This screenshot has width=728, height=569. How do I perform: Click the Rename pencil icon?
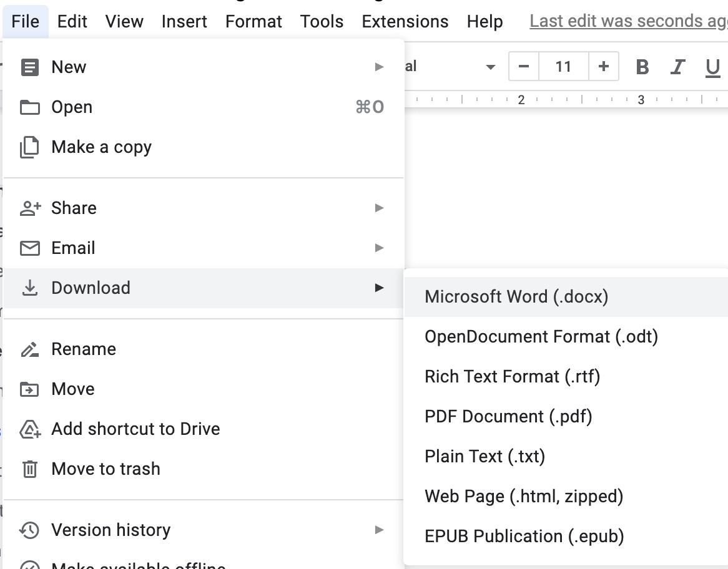point(29,349)
